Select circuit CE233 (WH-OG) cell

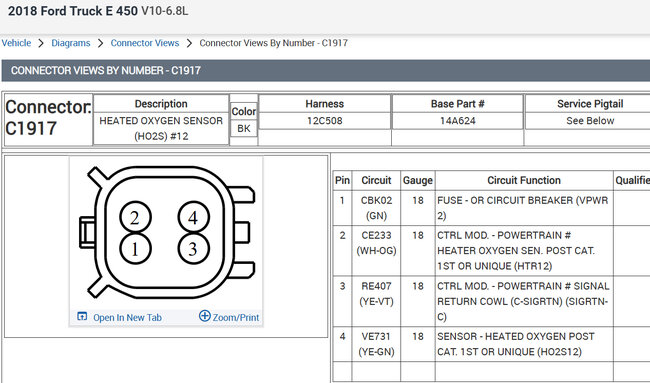376,251
